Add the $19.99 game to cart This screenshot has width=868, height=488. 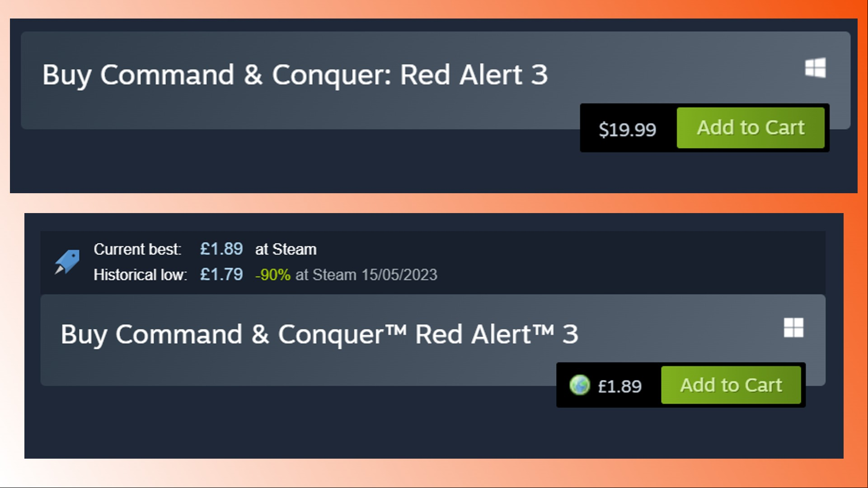tap(751, 128)
